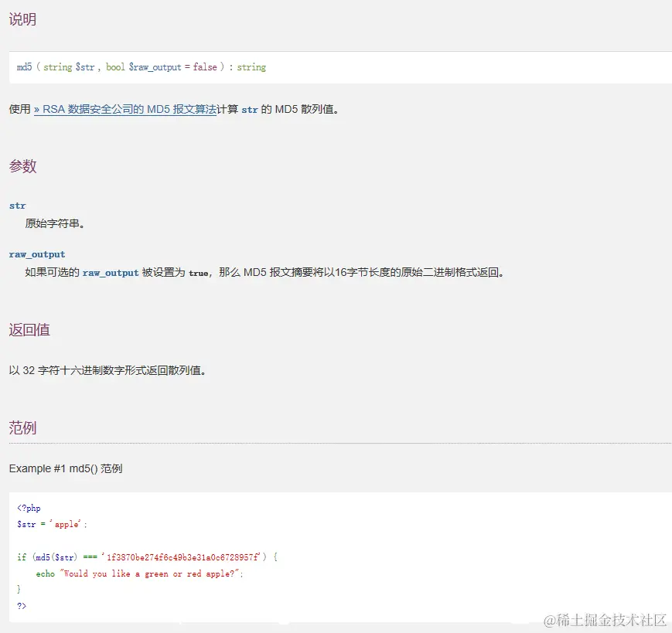Click the raw_output parameter name heading
Screen dimensions: 672x633
[x=37, y=254]
